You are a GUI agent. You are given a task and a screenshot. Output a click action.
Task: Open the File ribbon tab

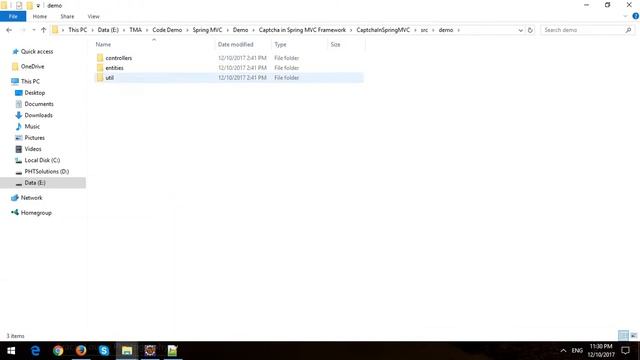tap(13, 16)
